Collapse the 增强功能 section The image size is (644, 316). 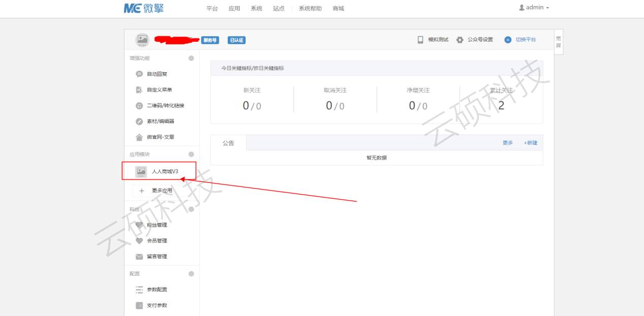(x=191, y=58)
